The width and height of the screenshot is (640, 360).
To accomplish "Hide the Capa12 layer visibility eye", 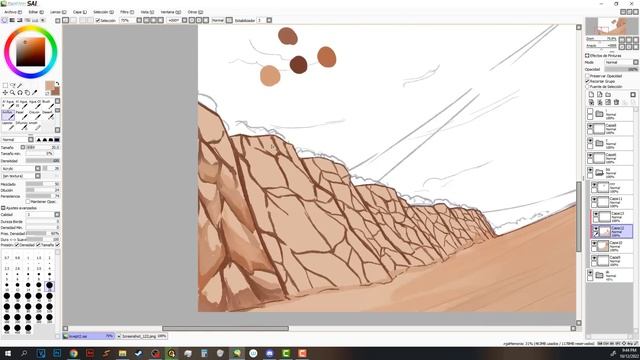I will tap(596, 229).
